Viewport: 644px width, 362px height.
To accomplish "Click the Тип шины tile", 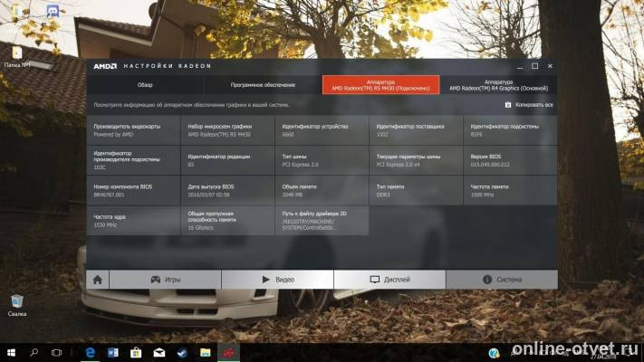I will tap(322, 160).
